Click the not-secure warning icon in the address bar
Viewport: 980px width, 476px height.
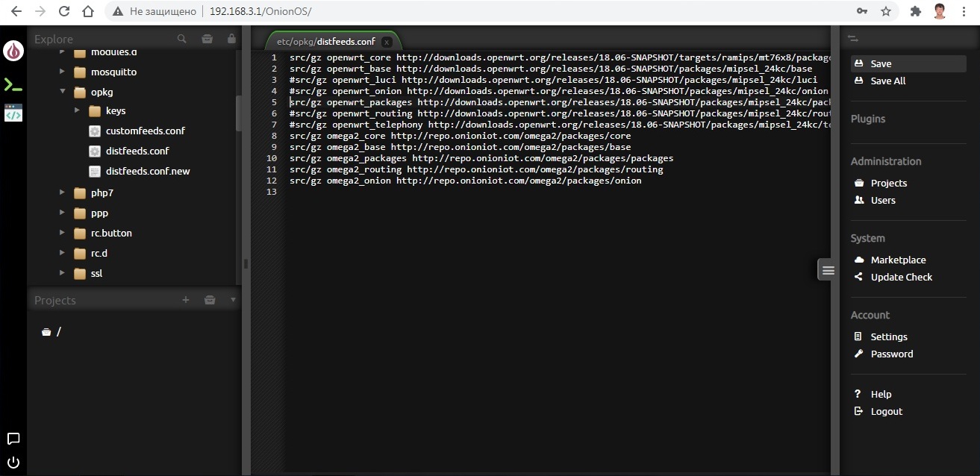pyautogui.click(x=118, y=11)
